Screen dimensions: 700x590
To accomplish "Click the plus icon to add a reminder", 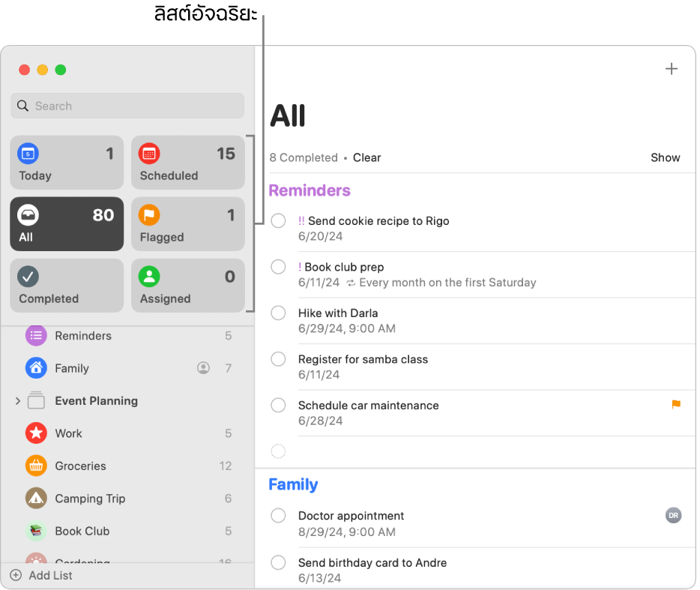I will pos(672,69).
